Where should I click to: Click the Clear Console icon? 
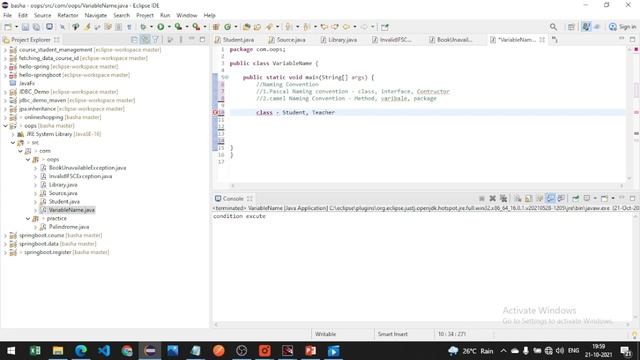click(x=518, y=198)
